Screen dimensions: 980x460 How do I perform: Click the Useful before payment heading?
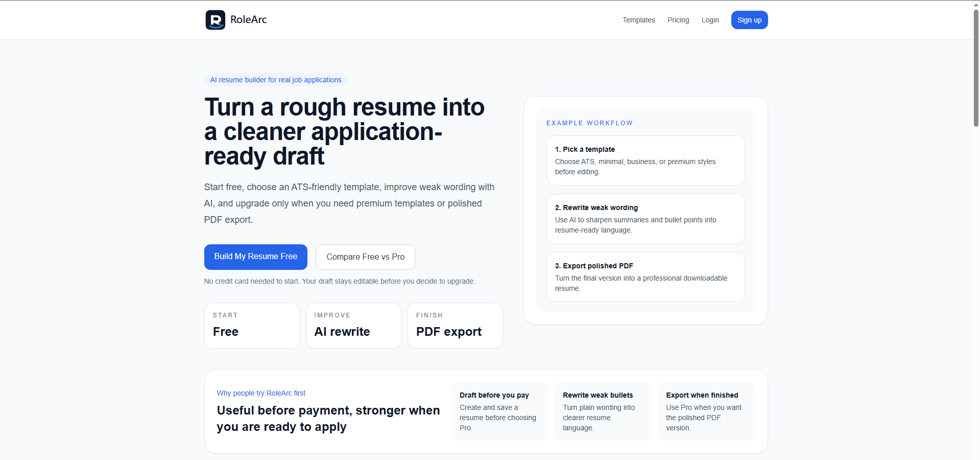[x=328, y=419]
